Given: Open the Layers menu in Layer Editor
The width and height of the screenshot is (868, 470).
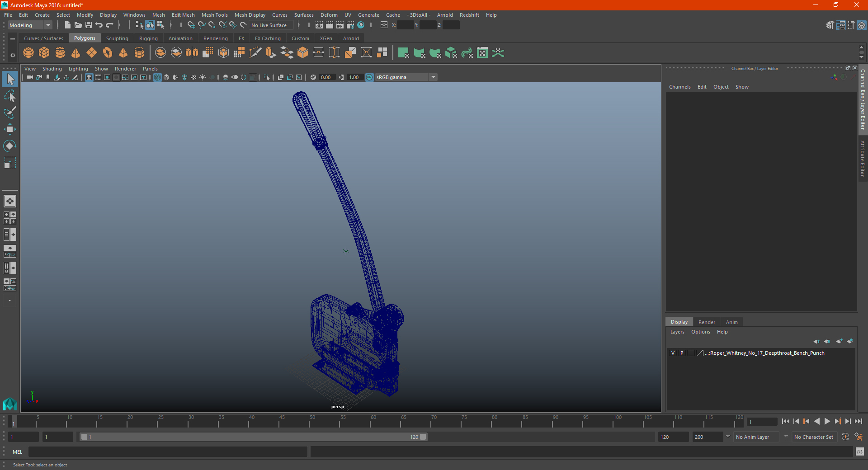Looking at the screenshot, I should [677, 332].
